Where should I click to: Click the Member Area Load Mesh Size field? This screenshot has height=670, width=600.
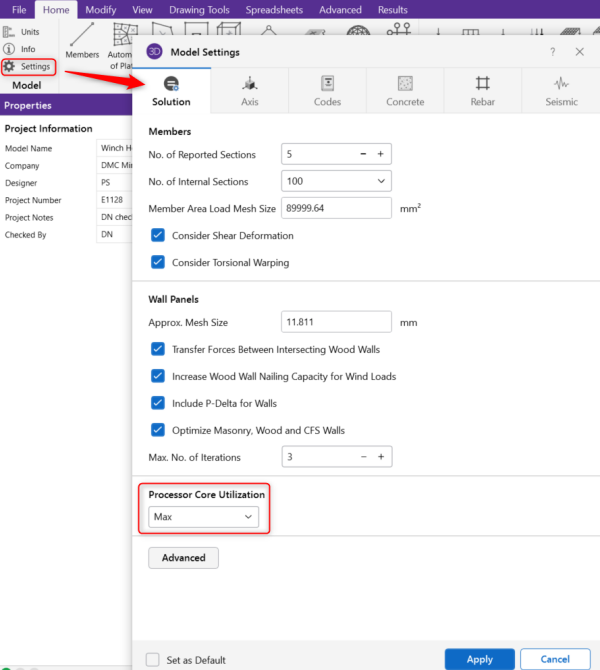click(336, 208)
